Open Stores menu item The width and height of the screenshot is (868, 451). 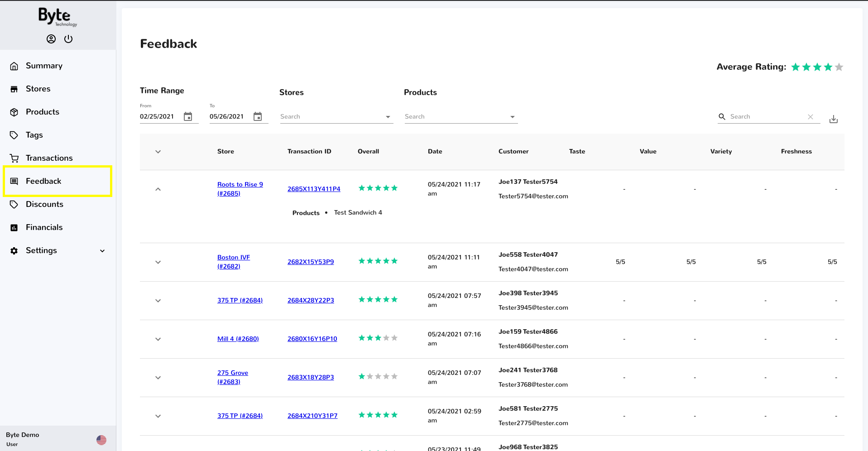coord(38,89)
